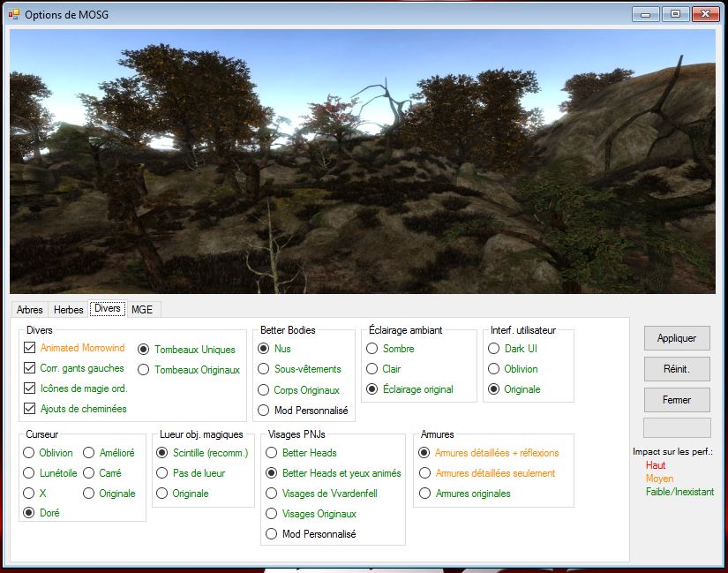Select Sombre ambient lighting
The width and height of the screenshot is (728, 573).
click(372, 349)
